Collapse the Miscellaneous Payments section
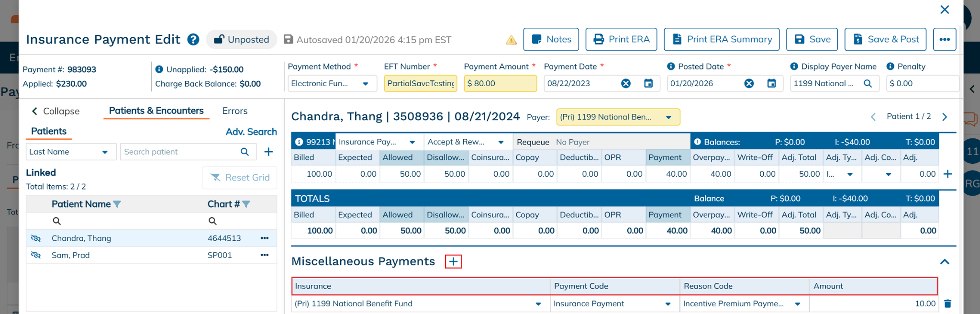 [x=944, y=261]
